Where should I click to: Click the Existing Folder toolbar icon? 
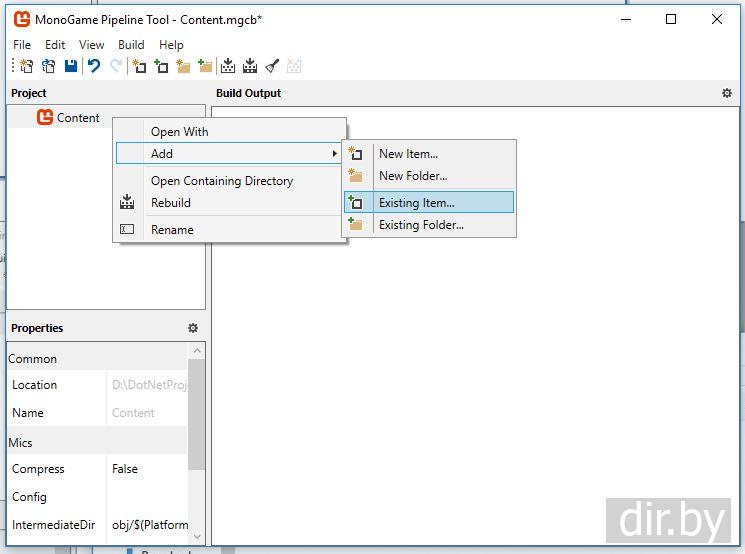pos(204,66)
